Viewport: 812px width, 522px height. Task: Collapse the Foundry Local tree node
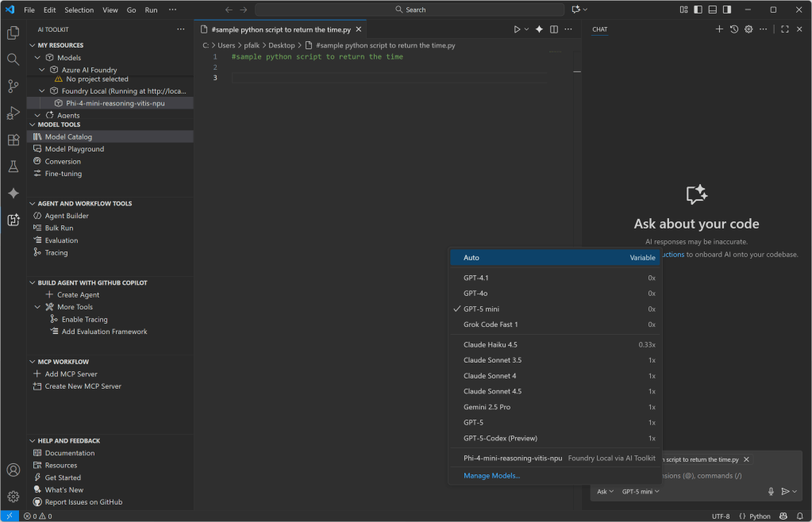(43, 91)
